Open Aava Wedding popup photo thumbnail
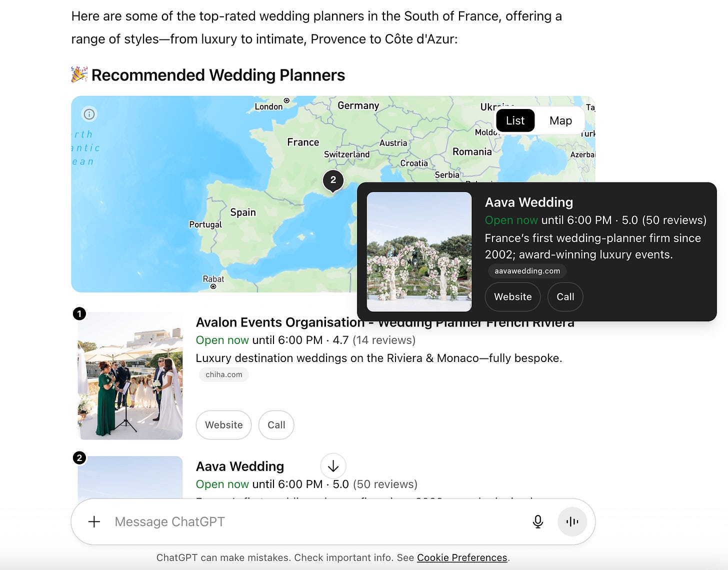Image resolution: width=728 pixels, height=570 pixels. point(419,251)
